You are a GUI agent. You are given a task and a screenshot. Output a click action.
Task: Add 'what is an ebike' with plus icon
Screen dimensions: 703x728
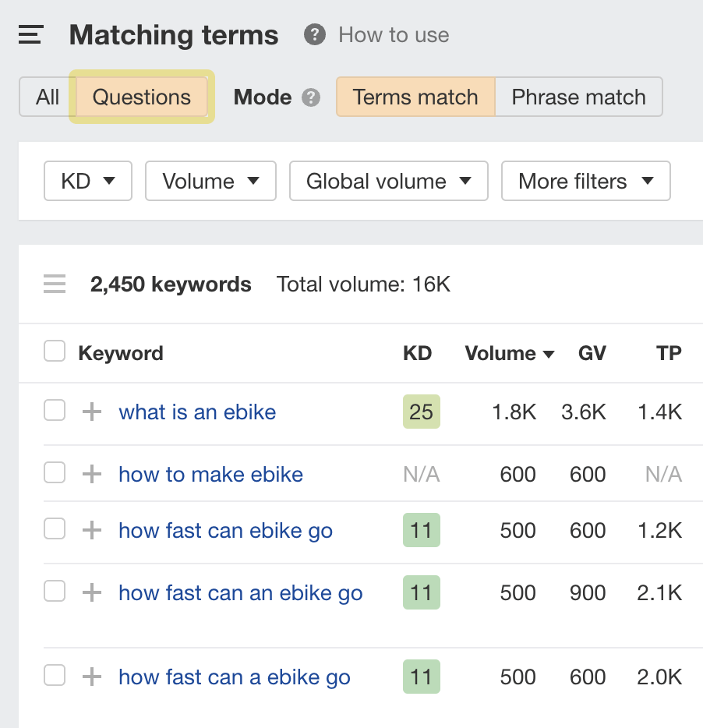coord(91,412)
